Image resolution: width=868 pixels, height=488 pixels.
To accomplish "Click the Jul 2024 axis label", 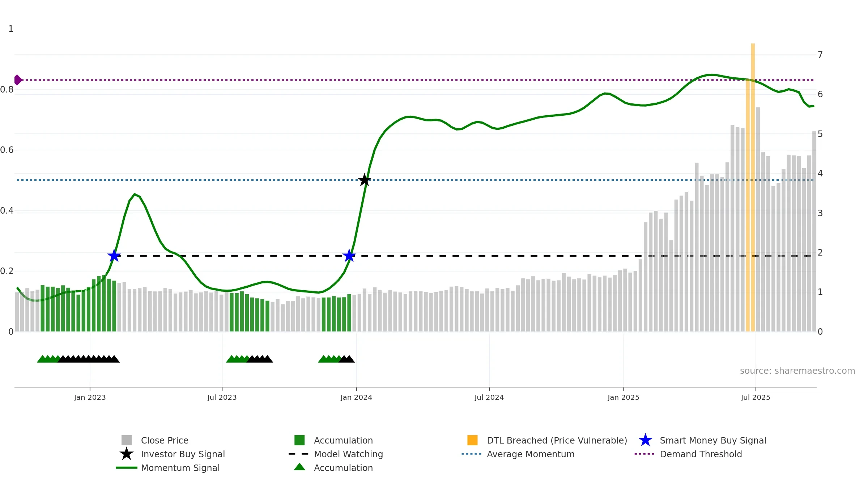I will pyautogui.click(x=489, y=397).
